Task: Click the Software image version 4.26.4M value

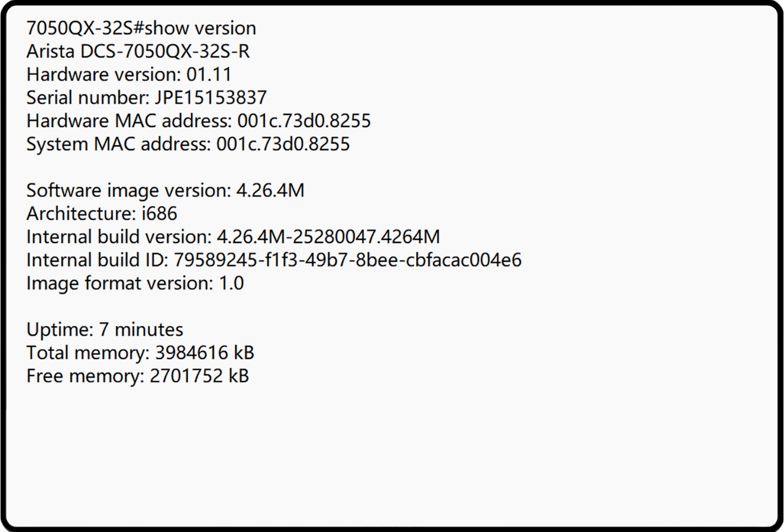Action: (270, 190)
